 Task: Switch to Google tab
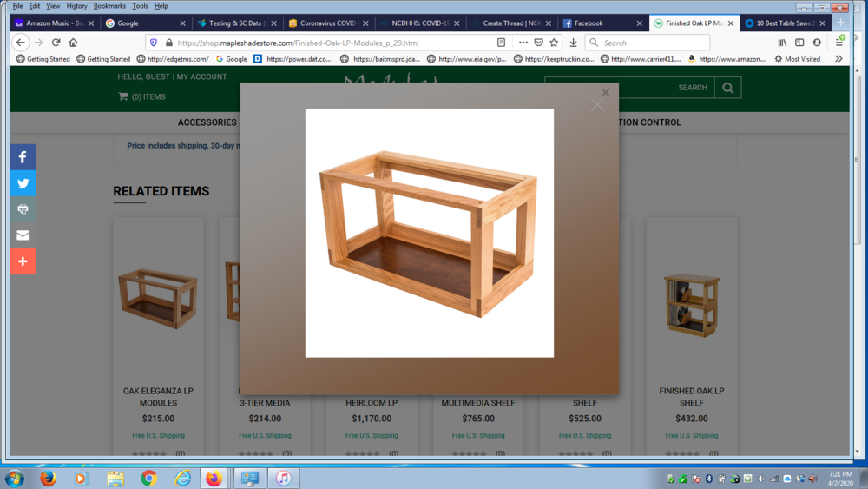(145, 23)
